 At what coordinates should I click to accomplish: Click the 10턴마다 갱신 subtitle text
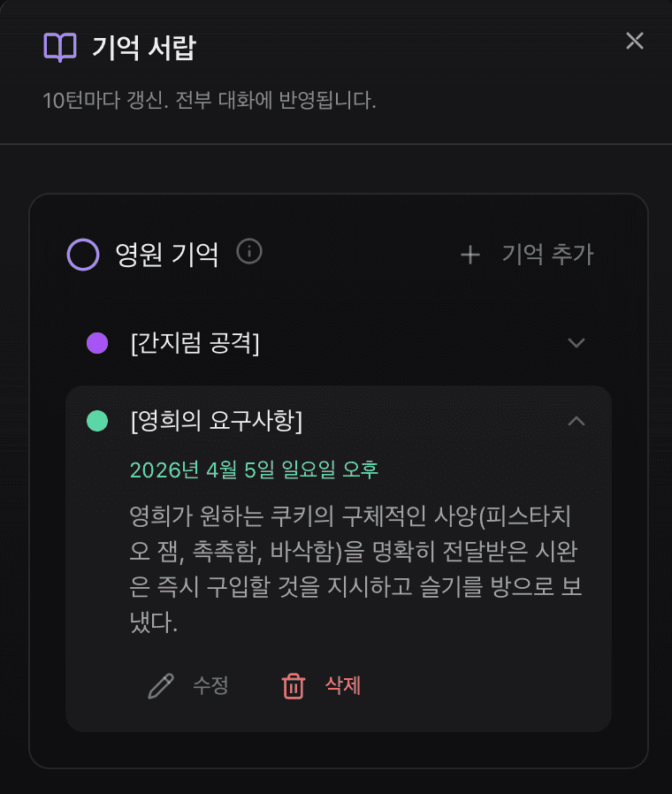pyautogui.click(x=210, y=100)
